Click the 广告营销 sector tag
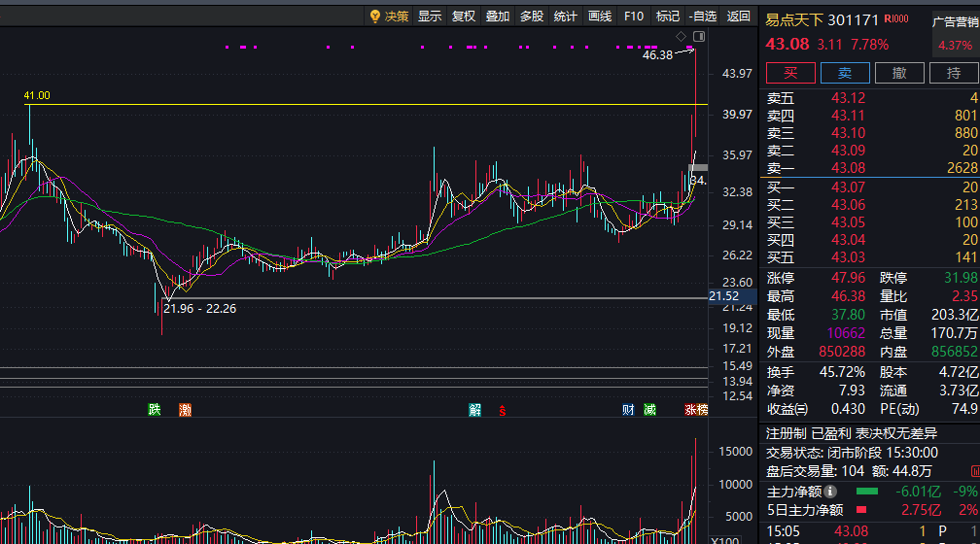 coord(956,22)
